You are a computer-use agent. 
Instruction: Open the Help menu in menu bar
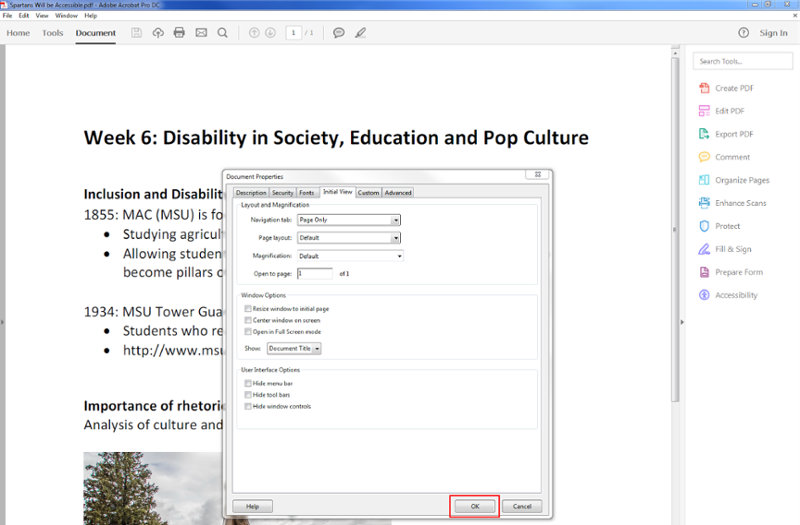tap(91, 16)
